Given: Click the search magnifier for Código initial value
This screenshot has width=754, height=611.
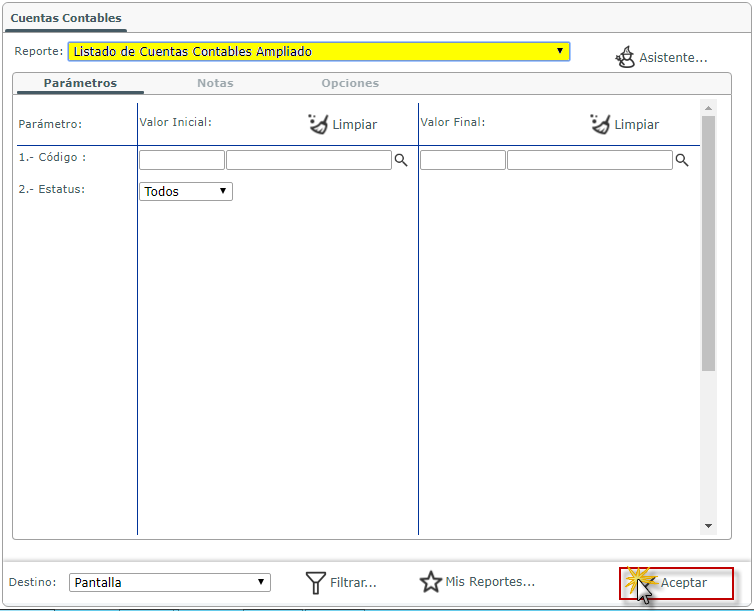Looking at the screenshot, I should (x=401, y=160).
